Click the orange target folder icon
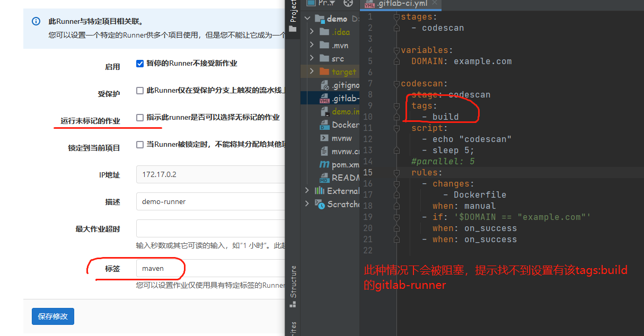Viewport: 644px width, 336px height. [324, 72]
